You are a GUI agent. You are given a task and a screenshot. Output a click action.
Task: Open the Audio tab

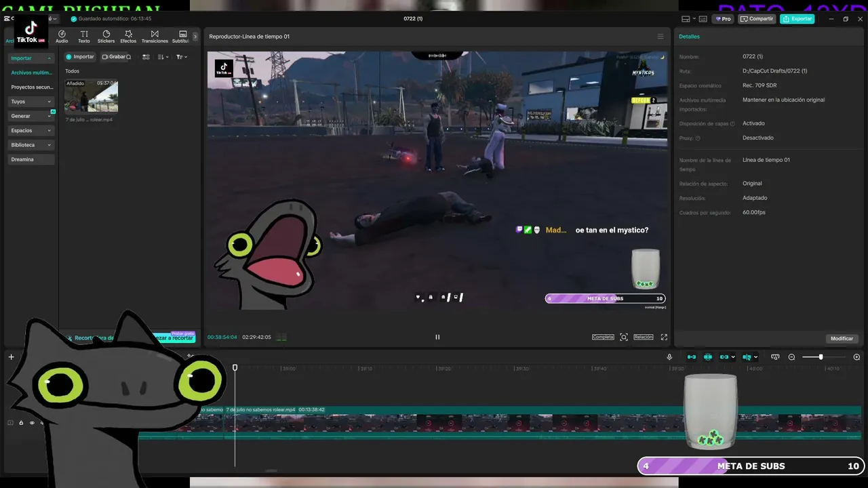62,37
